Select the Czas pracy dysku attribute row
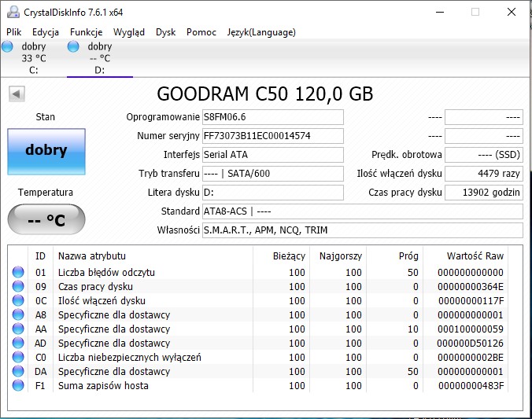This screenshot has width=532, height=419. pos(258,286)
